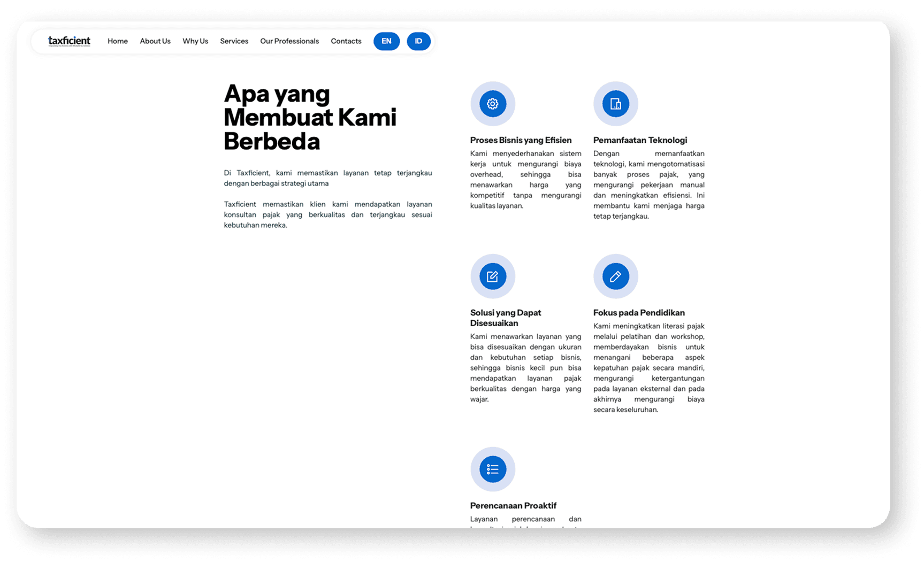
Task: Click the Perencanaan Proaktif heading
Action: click(513, 505)
